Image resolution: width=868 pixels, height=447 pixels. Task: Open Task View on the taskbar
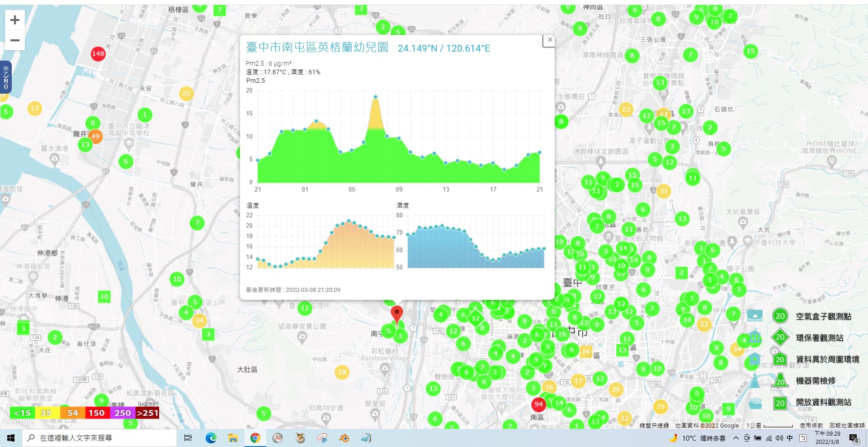pos(188,438)
